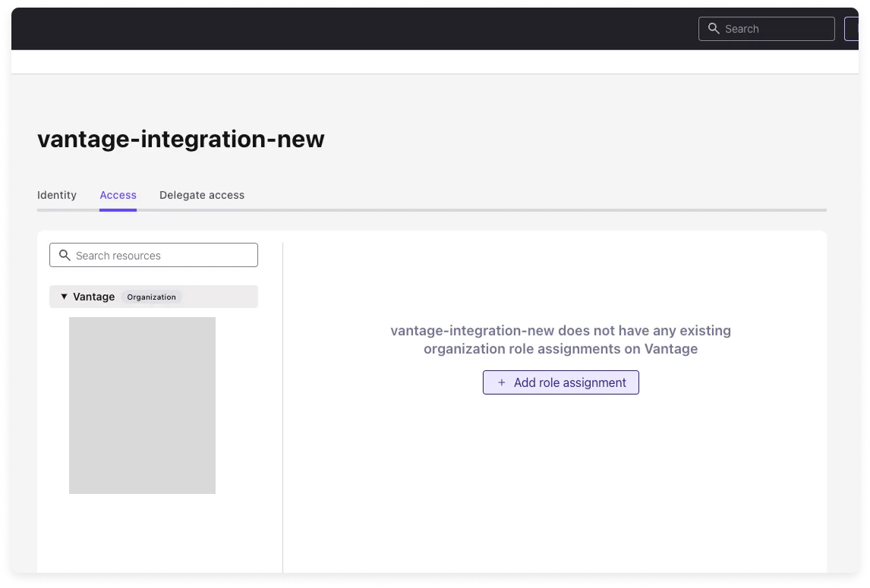Click the no existing role assignments message

561,339
